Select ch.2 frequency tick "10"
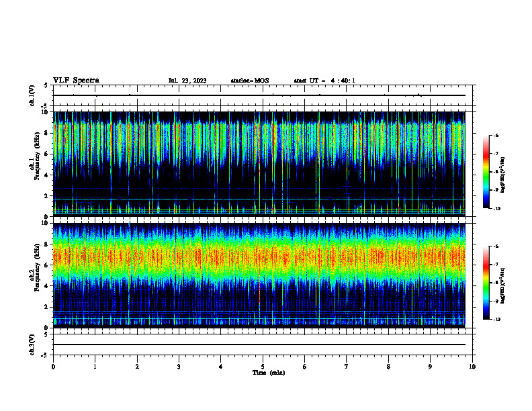The height and width of the screenshot is (411, 532). tap(46, 223)
